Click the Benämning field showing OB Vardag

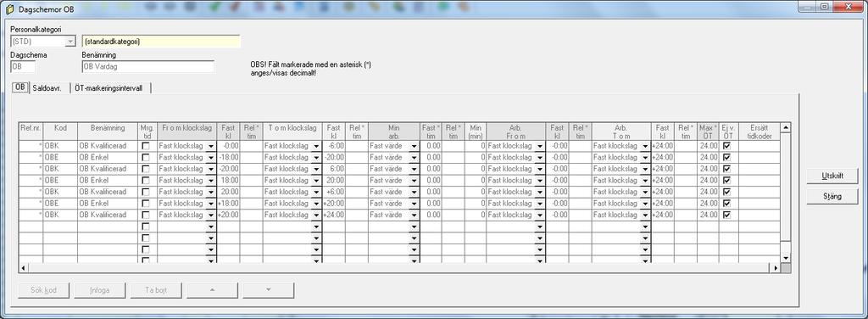point(147,66)
